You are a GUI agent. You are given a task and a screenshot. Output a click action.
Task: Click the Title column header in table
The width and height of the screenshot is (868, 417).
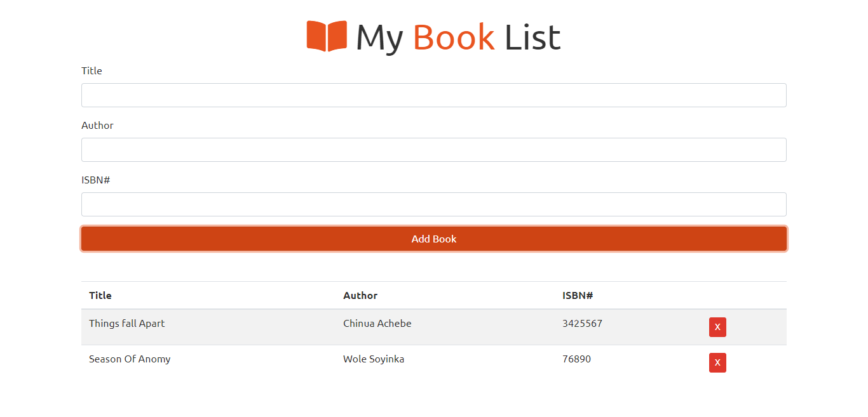(x=100, y=295)
